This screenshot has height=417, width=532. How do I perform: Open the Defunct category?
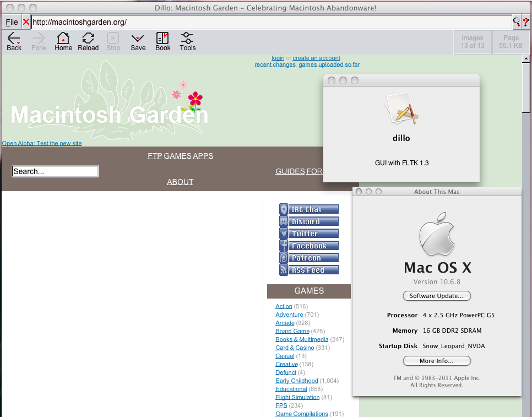286,372
